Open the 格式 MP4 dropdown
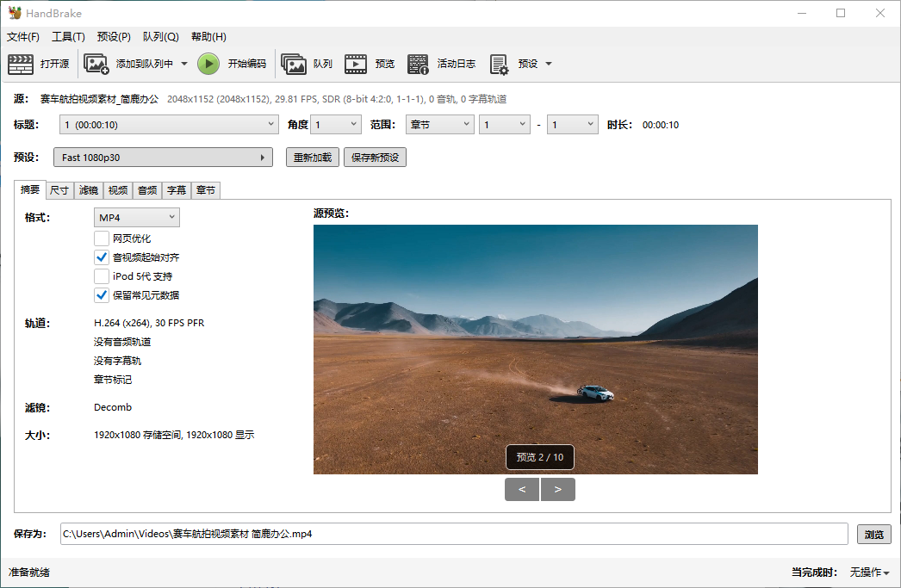The height and width of the screenshot is (588, 901). (x=136, y=217)
